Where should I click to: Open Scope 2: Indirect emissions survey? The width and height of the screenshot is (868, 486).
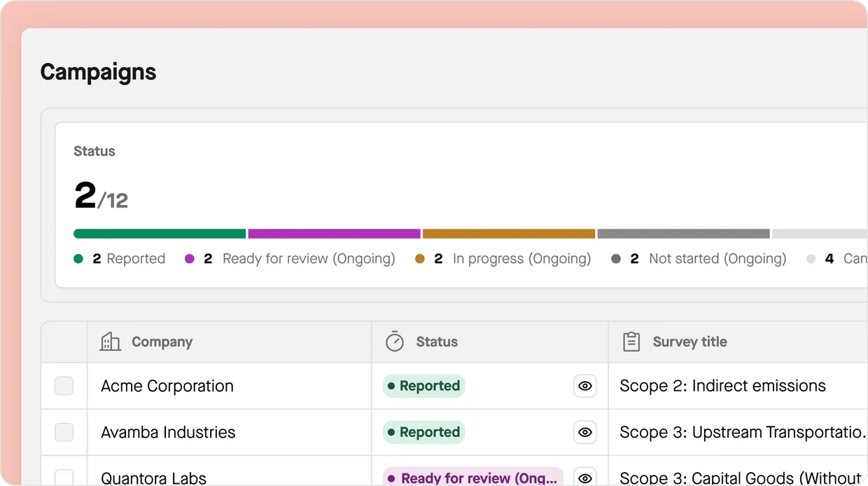[x=722, y=386]
